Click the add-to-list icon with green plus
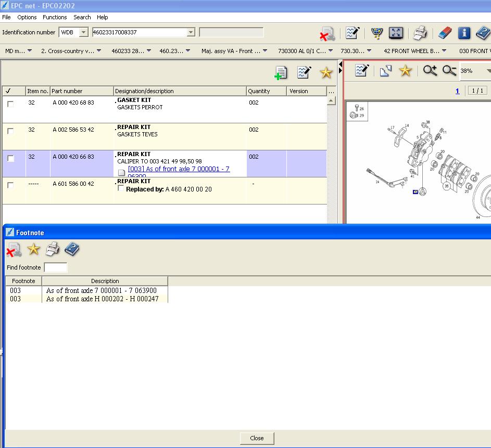Screen dimensions: 491x448 281,73
